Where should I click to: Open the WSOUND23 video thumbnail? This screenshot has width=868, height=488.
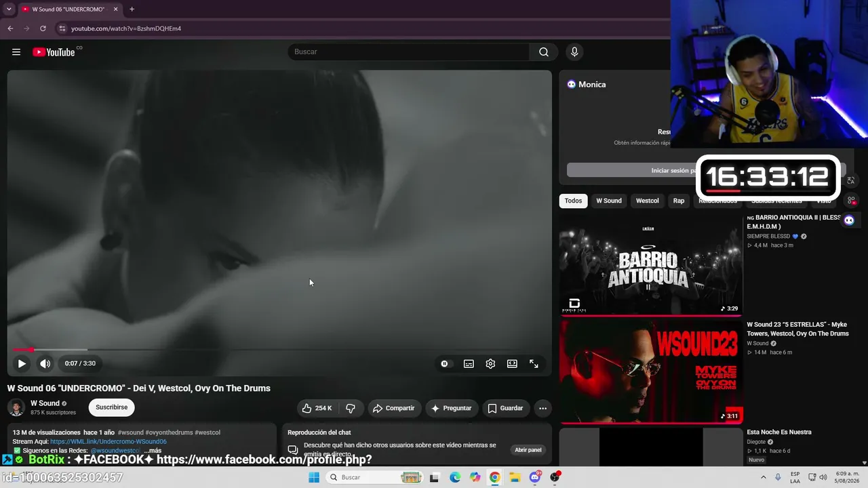(x=651, y=371)
